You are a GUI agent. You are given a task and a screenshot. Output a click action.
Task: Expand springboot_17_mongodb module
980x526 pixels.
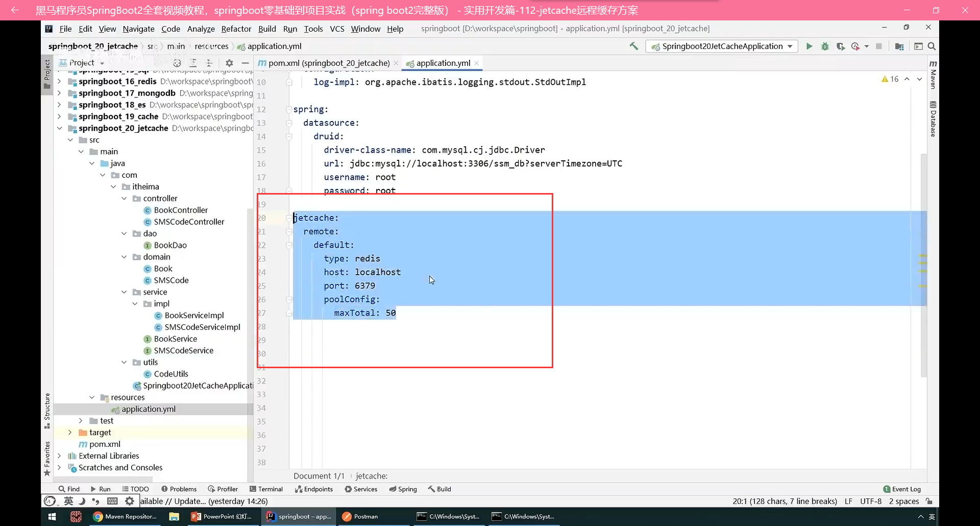(59, 93)
